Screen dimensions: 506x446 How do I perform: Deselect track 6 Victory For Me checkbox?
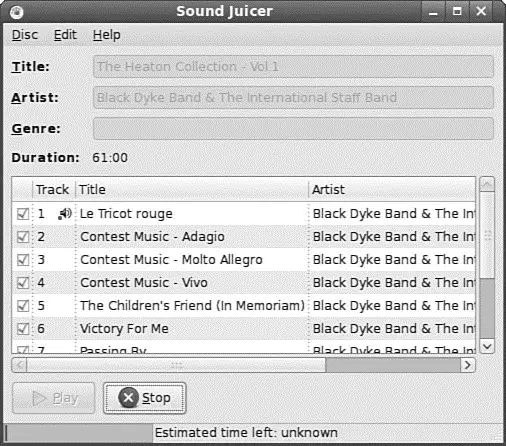23,329
